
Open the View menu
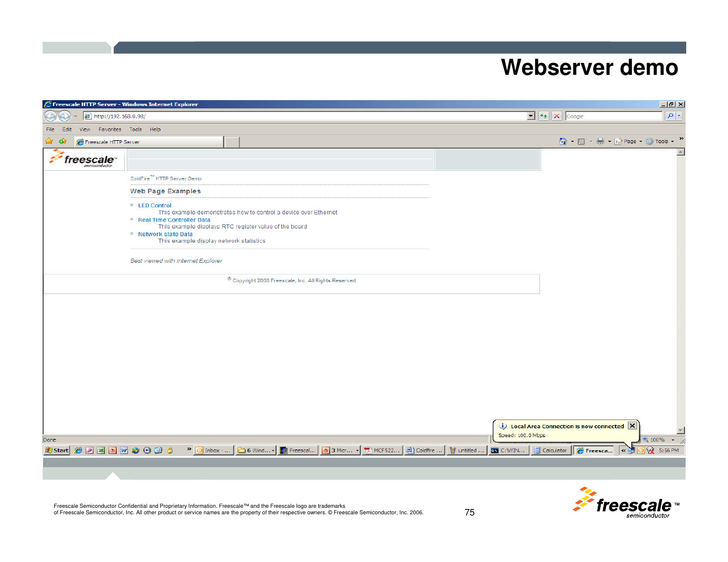85,130
